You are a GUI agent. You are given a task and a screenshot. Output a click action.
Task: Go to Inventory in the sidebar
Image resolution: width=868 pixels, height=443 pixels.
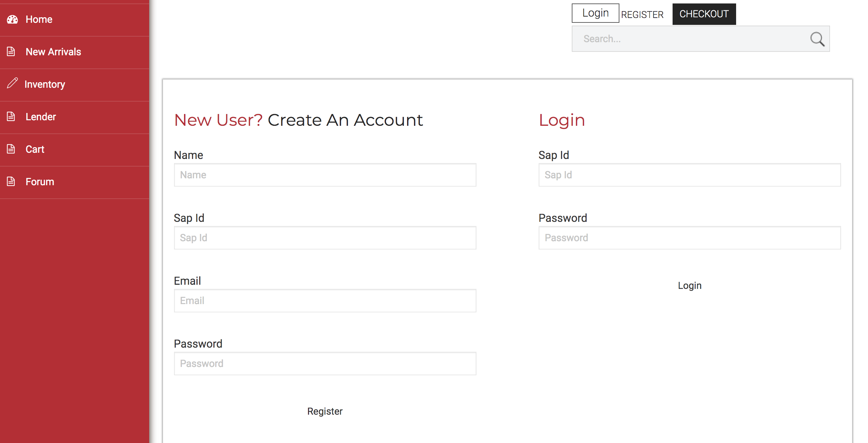point(75,85)
